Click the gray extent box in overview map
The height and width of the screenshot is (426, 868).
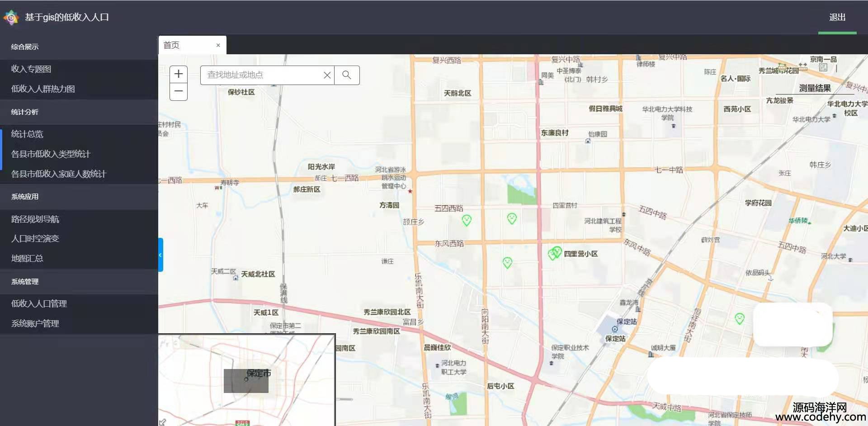246,381
